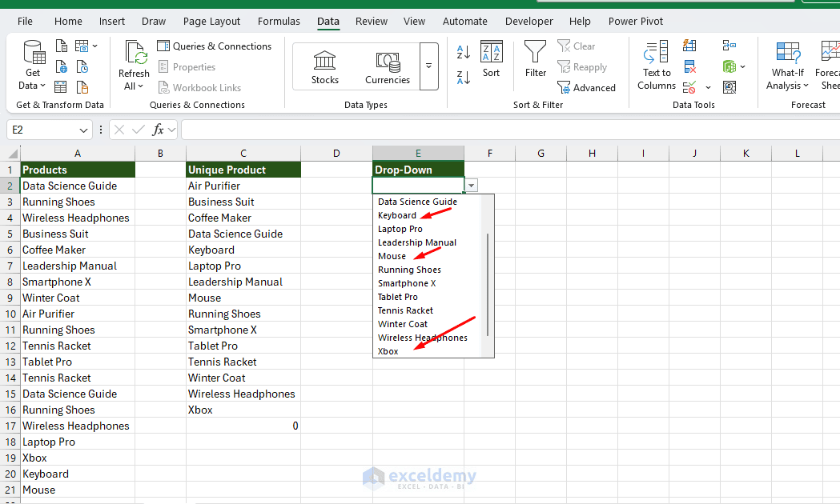This screenshot has height=504, width=840.
Task: Click the formula bar cancel X icon
Action: tap(119, 130)
